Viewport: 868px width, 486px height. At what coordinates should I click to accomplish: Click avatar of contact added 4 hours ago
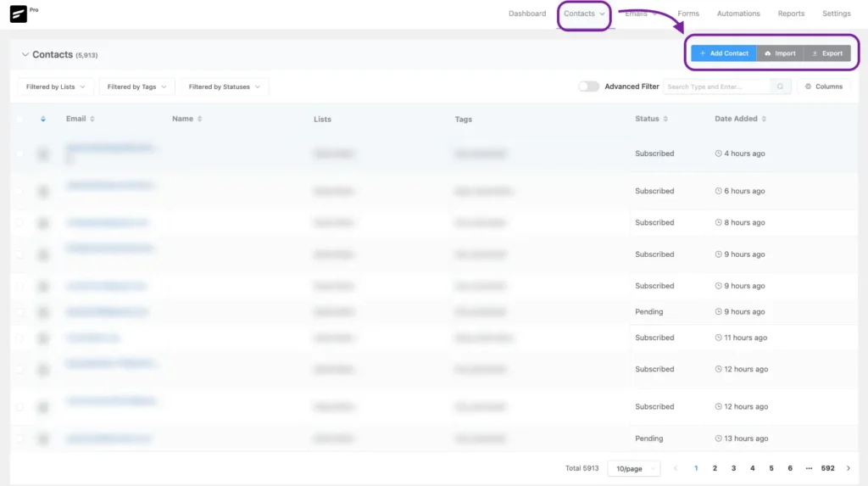(43, 154)
